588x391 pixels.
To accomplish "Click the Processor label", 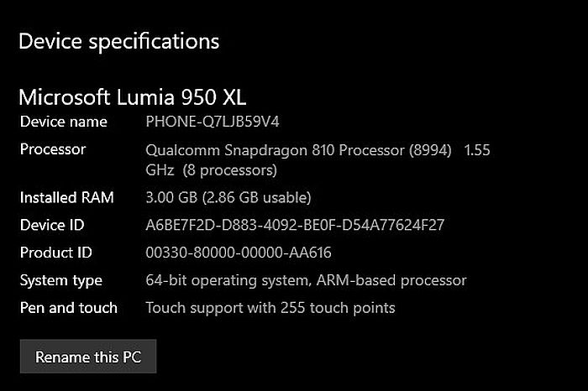I will tap(53, 149).
